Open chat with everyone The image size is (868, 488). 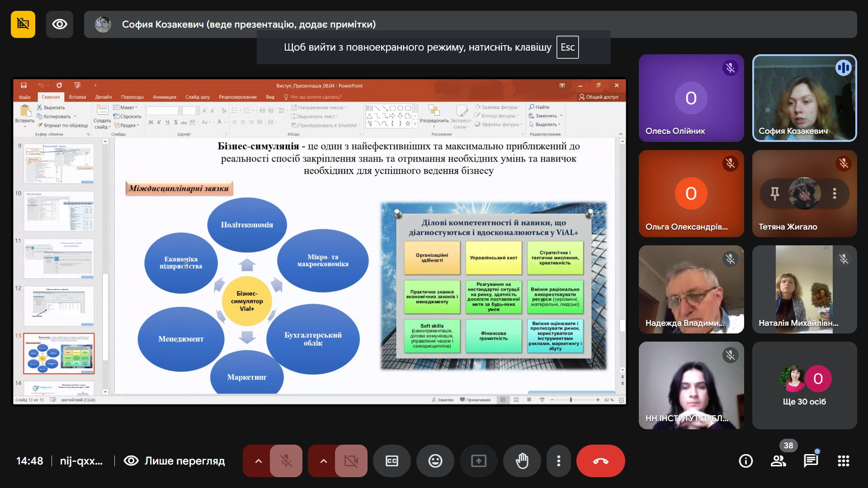(811, 461)
